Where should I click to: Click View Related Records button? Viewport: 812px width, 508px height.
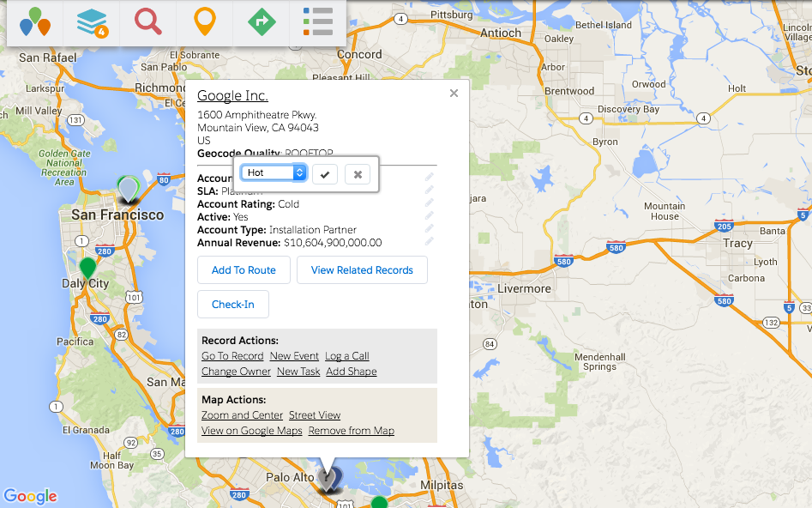(x=362, y=270)
